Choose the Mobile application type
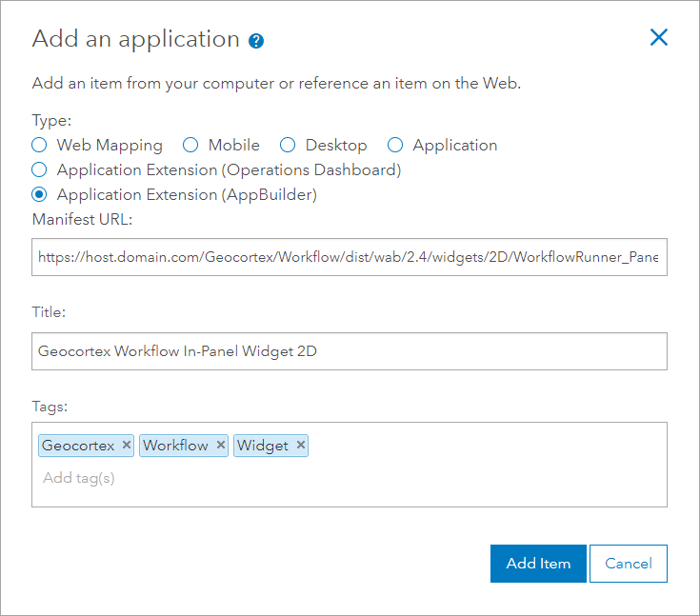 190,146
